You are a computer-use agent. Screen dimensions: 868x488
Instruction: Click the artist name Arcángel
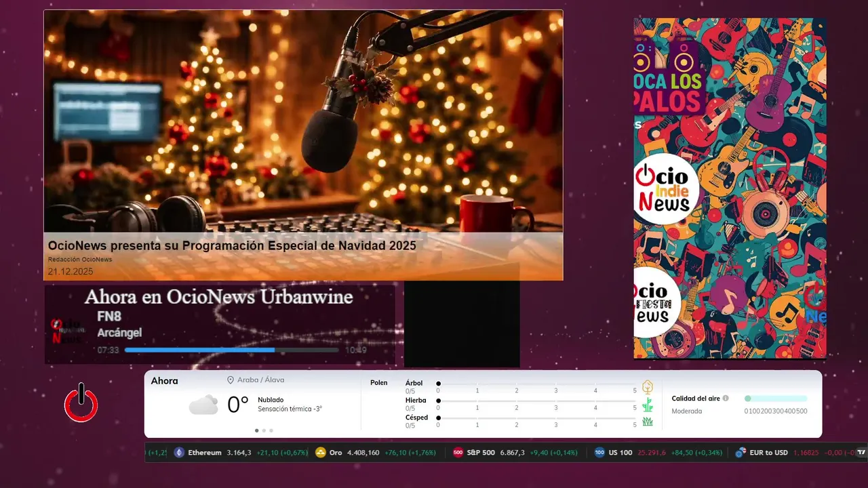coord(119,333)
